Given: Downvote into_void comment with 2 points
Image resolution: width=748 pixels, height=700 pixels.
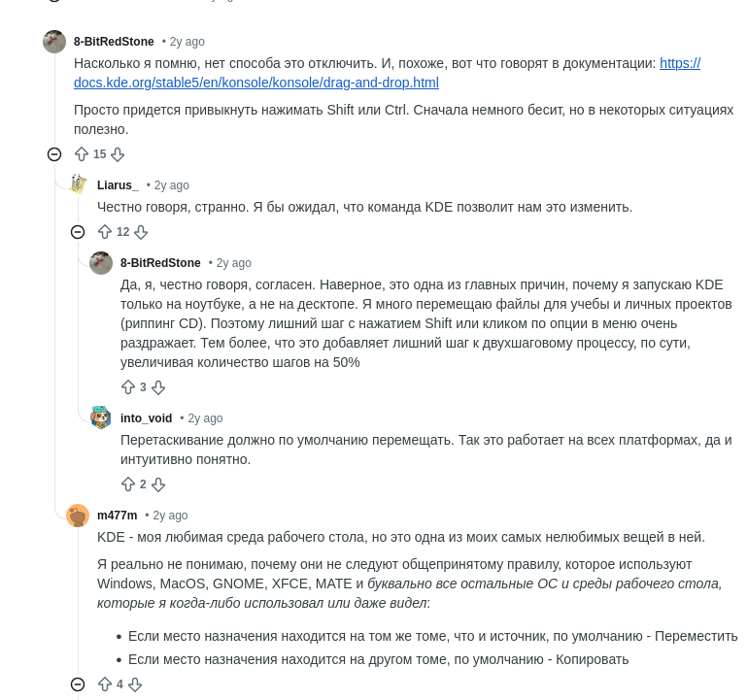Looking at the screenshot, I should [158, 484].
